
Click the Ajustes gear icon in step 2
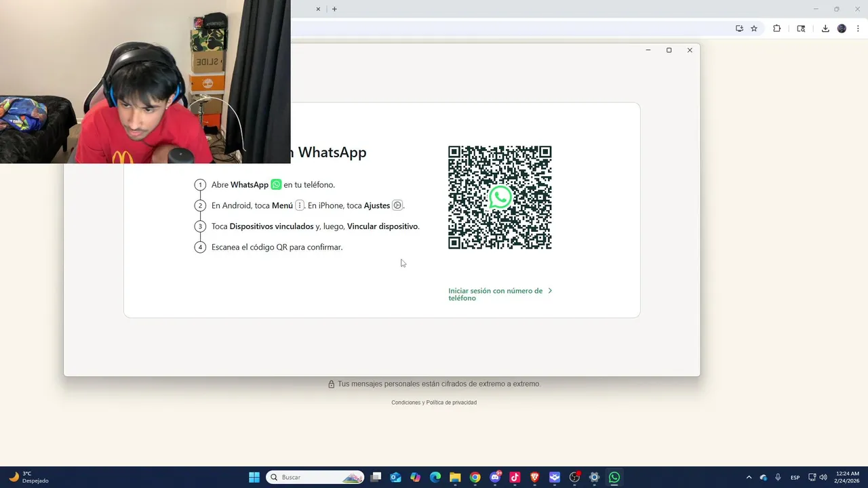click(x=397, y=205)
